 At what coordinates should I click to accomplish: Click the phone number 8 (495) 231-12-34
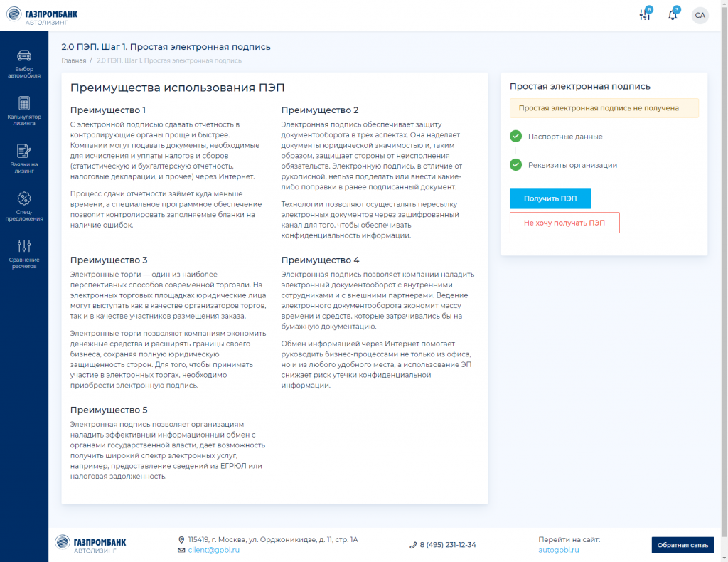coord(448,545)
